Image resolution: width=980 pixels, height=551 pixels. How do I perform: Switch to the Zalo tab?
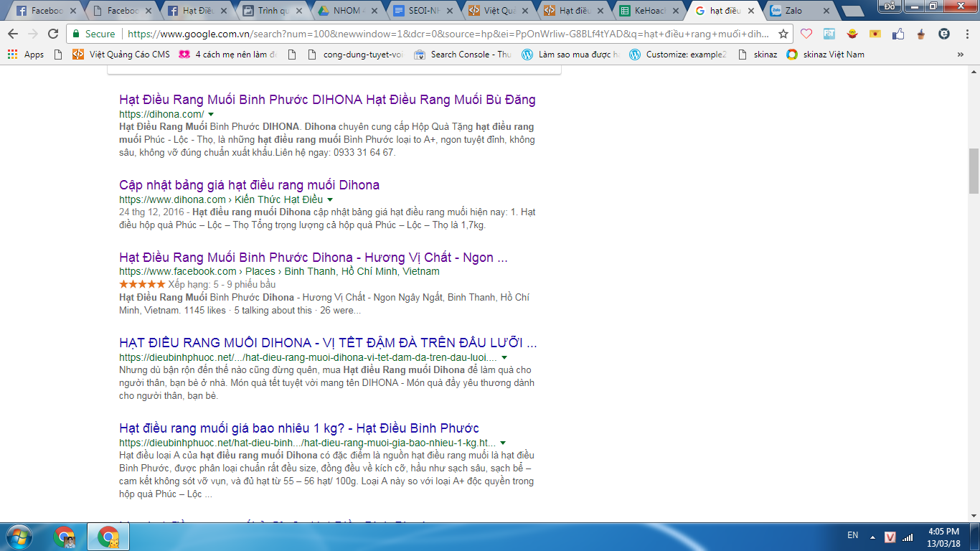tap(796, 11)
